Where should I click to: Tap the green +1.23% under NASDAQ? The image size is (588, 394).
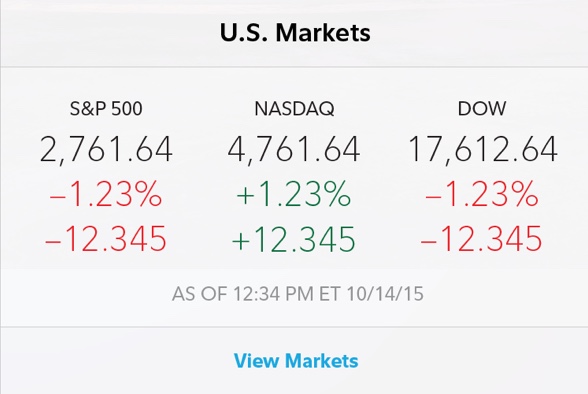294,194
